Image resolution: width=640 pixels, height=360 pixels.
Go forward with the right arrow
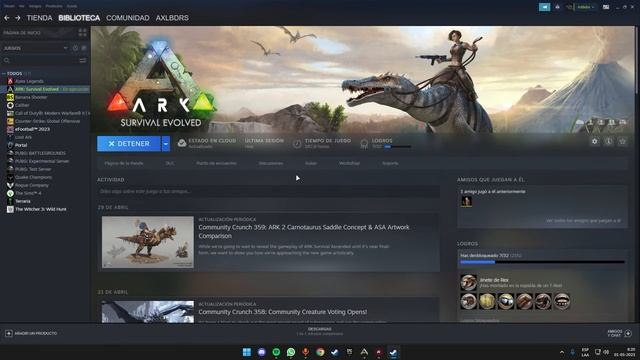(18, 18)
